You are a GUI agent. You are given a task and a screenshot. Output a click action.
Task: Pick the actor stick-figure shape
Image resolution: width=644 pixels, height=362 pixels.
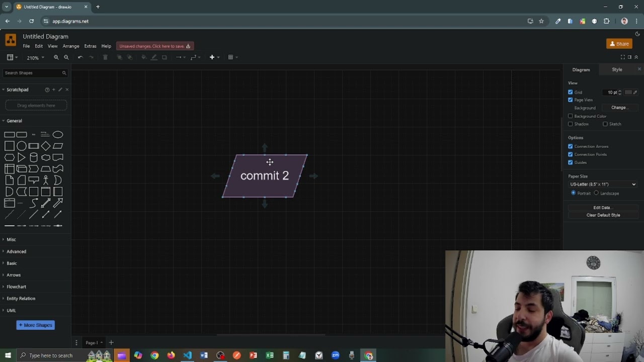46,180
